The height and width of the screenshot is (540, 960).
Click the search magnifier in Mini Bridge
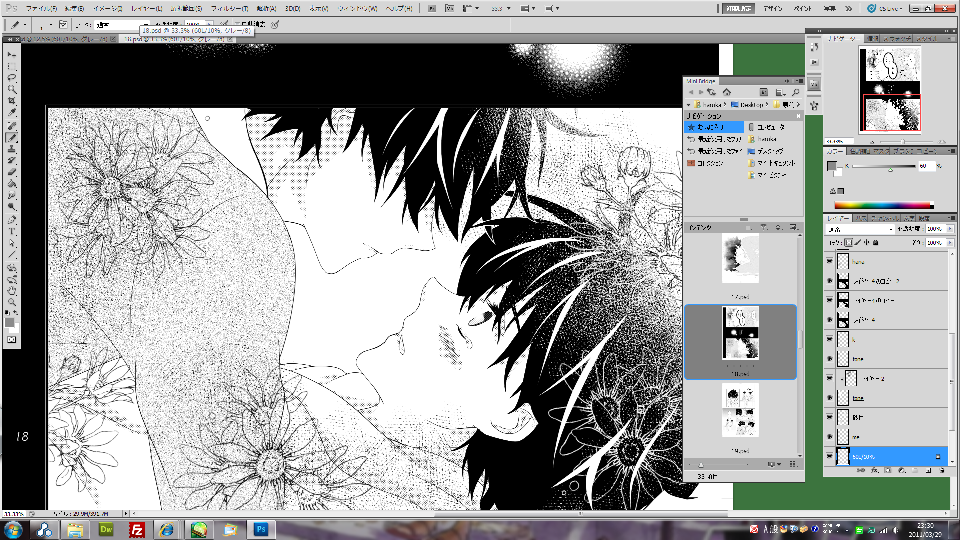[x=795, y=92]
